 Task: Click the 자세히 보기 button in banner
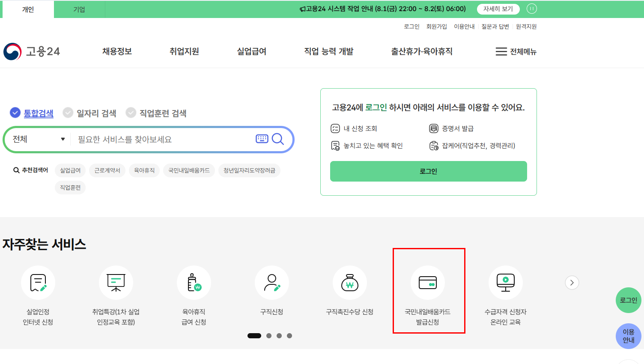(x=498, y=9)
